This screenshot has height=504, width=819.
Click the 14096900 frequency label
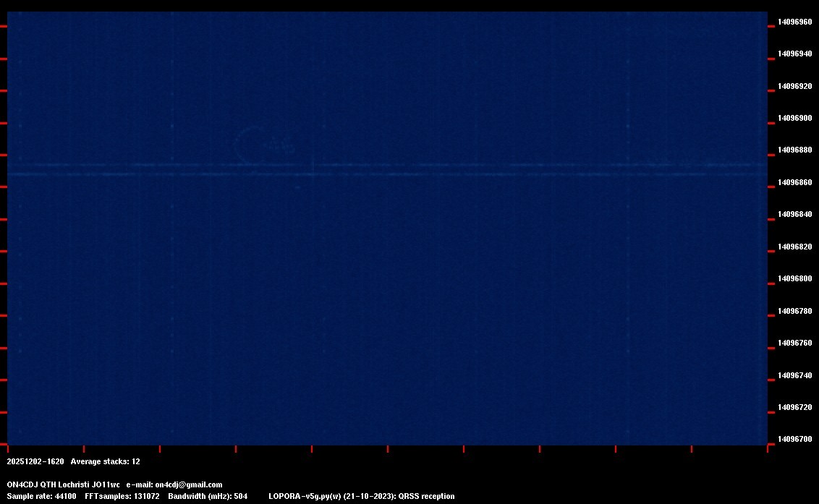(794, 118)
